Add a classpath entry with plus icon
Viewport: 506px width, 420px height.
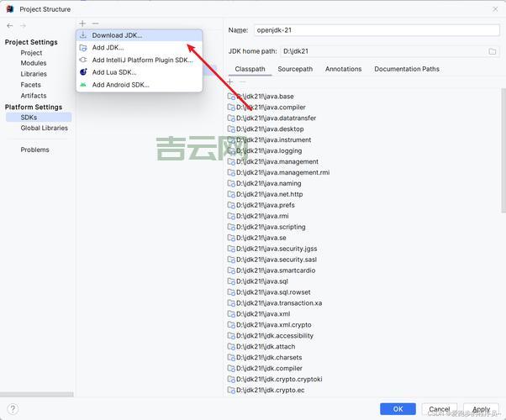pos(231,82)
